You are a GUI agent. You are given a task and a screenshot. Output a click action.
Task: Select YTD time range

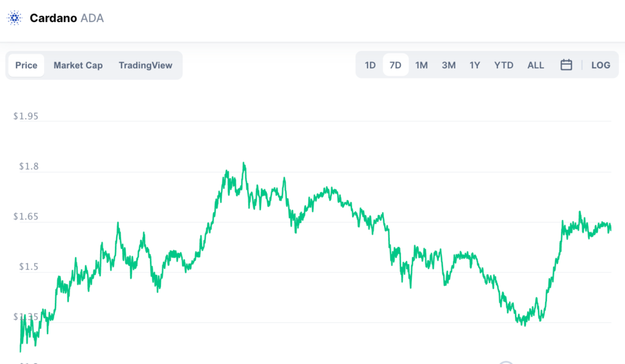[x=504, y=65]
